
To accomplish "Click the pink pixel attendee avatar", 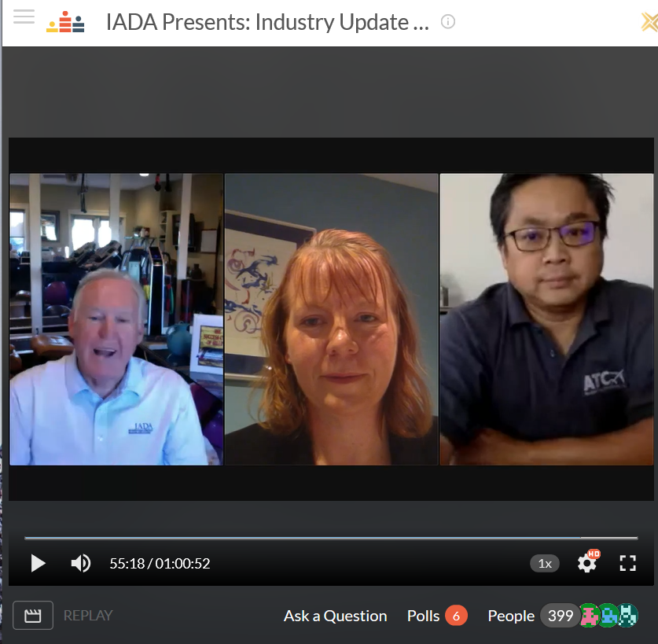I will click(590, 615).
